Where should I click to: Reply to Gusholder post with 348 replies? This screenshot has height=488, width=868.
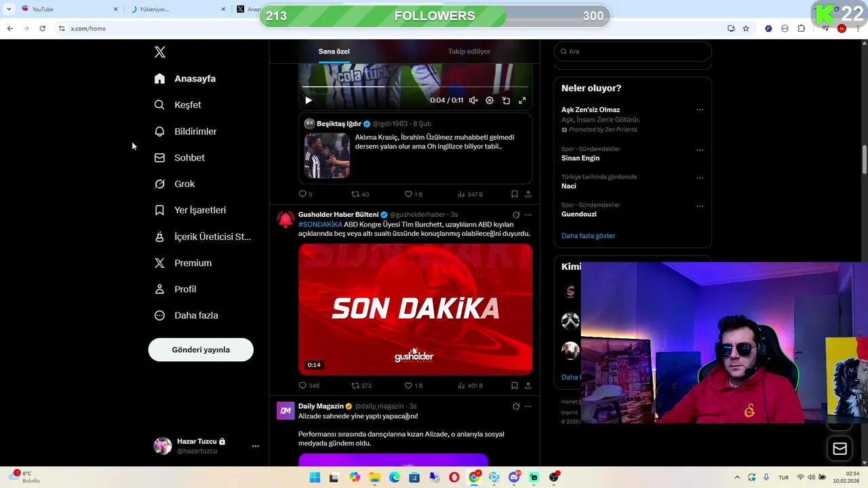309,386
